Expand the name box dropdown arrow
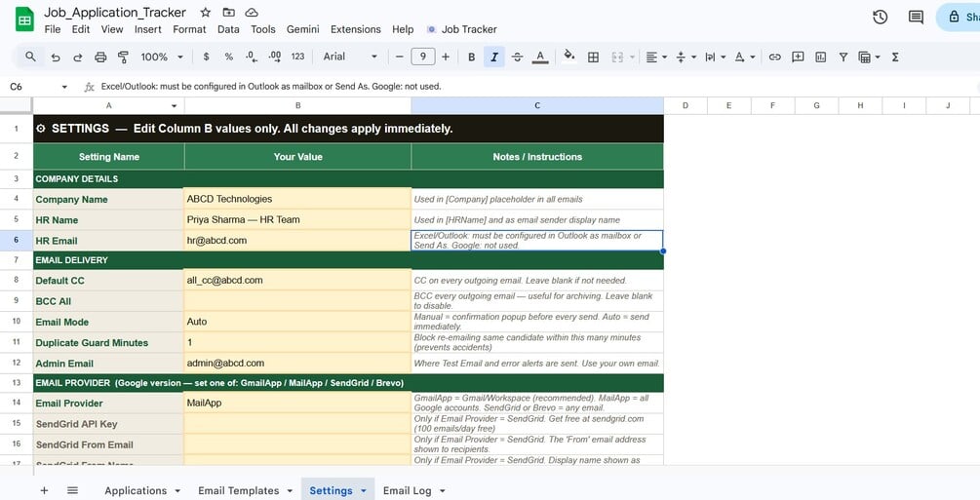This screenshot has width=980, height=500. tap(64, 87)
